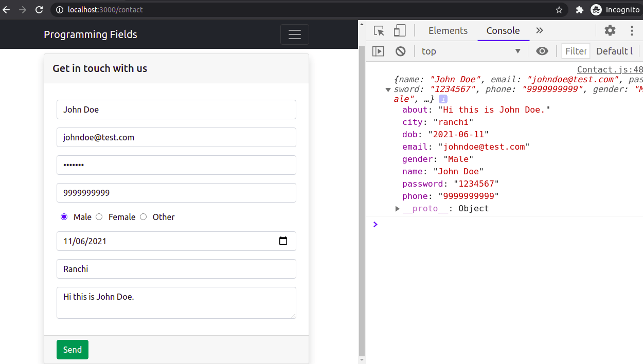Open the Contact.js:48 source link
Screen dimensions: 643x364
(610, 69)
